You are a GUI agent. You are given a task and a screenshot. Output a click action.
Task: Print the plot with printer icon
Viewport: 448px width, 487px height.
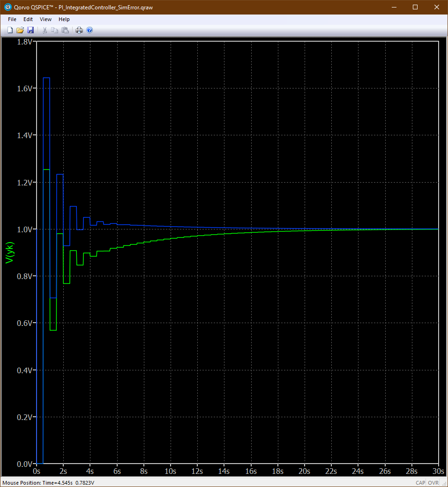coord(79,30)
